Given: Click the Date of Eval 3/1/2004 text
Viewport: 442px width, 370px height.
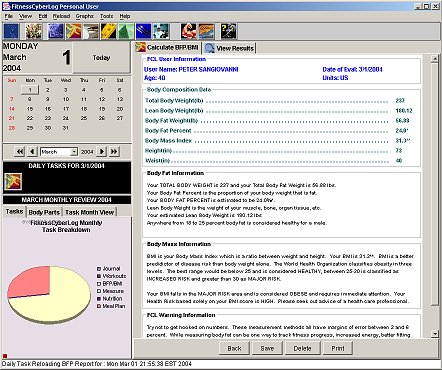Looking at the screenshot, I should pyautogui.click(x=352, y=69).
